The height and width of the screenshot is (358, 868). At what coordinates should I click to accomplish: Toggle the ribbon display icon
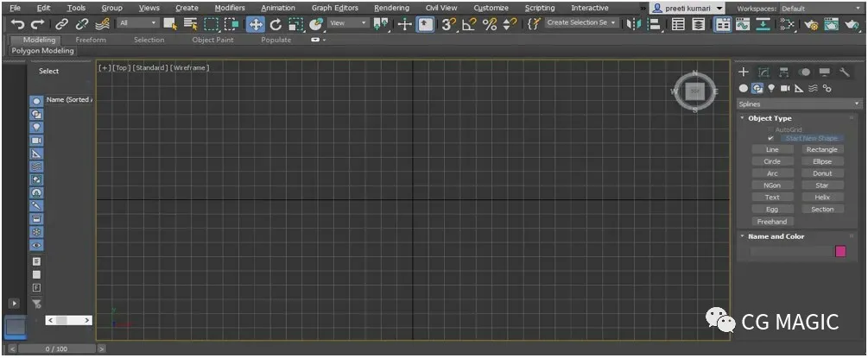tap(721, 24)
